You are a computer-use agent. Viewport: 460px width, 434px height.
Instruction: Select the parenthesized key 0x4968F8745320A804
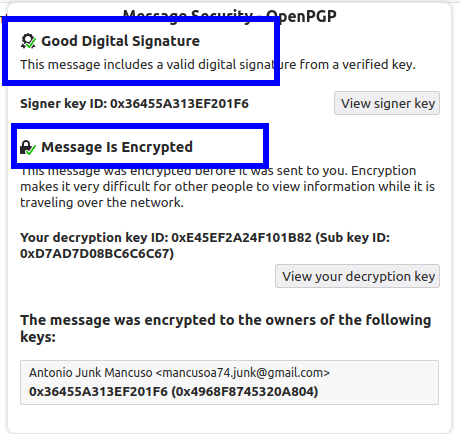(245, 391)
